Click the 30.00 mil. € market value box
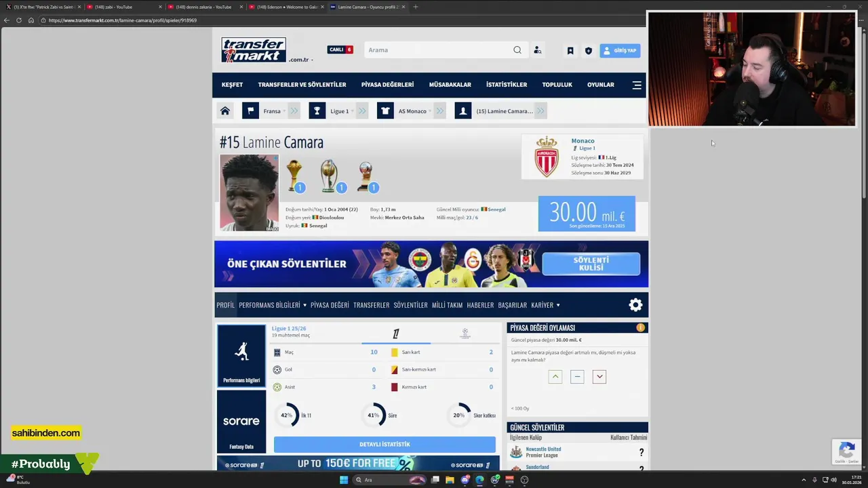 click(x=587, y=213)
